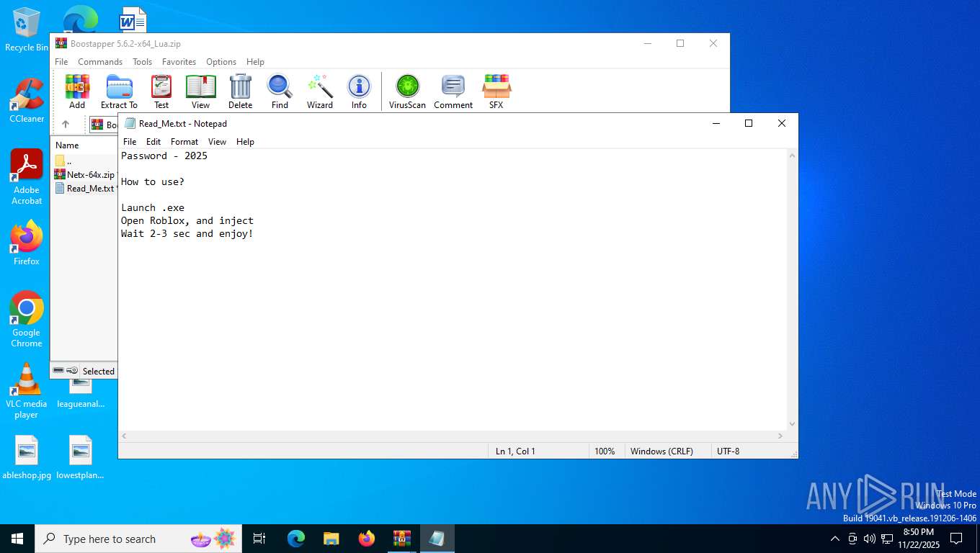Click the Test archive icon

161,91
